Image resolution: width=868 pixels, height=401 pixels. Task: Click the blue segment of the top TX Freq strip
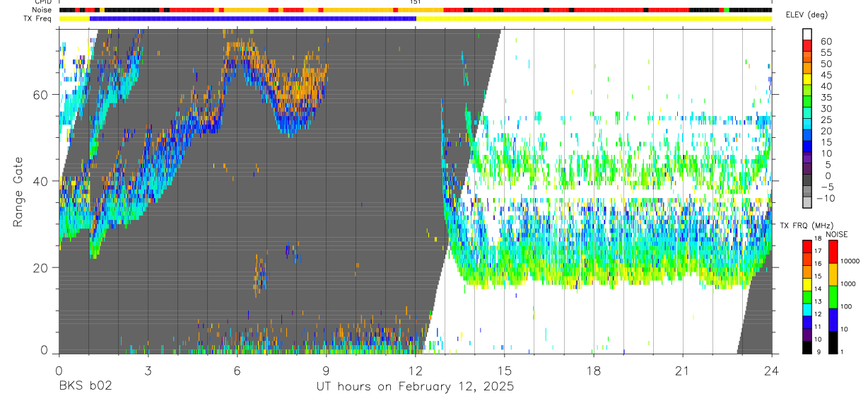(253, 18)
